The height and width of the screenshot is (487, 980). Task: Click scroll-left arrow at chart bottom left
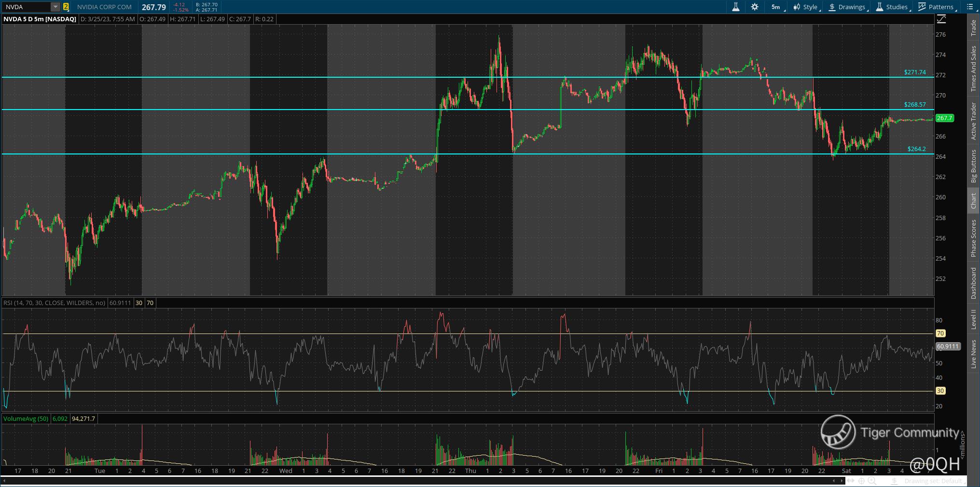[4, 481]
